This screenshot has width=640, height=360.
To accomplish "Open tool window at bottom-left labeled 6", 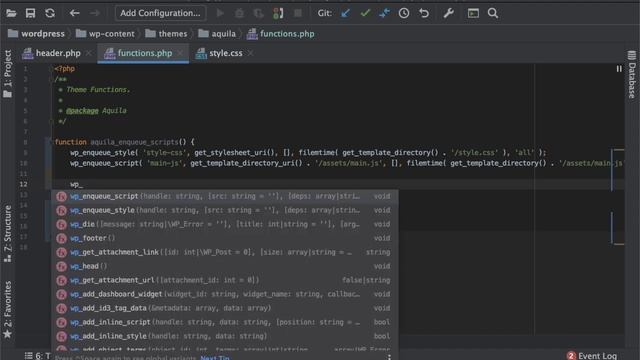I will coord(37,356).
